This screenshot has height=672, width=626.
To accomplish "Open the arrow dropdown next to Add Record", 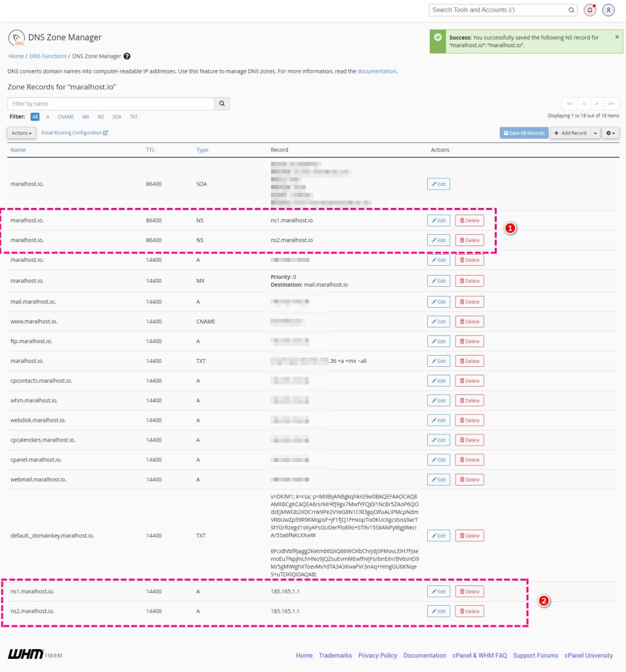I will tap(596, 133).
